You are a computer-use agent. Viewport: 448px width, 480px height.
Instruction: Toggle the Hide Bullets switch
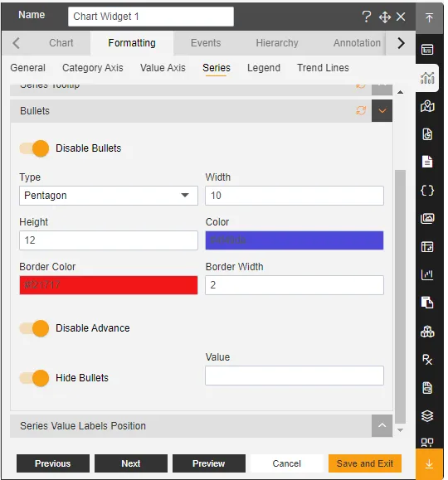tap(34, 378)
